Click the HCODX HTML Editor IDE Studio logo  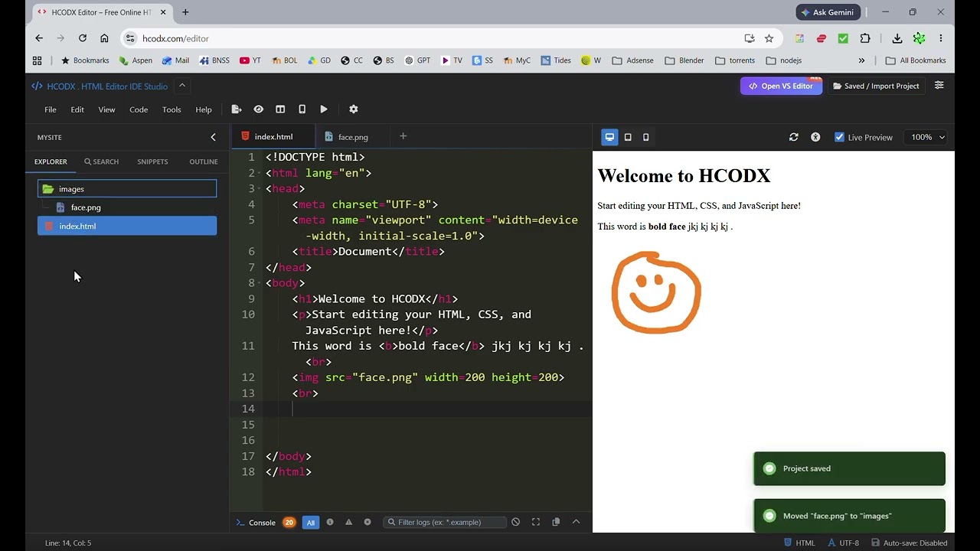tap(100, 86)
